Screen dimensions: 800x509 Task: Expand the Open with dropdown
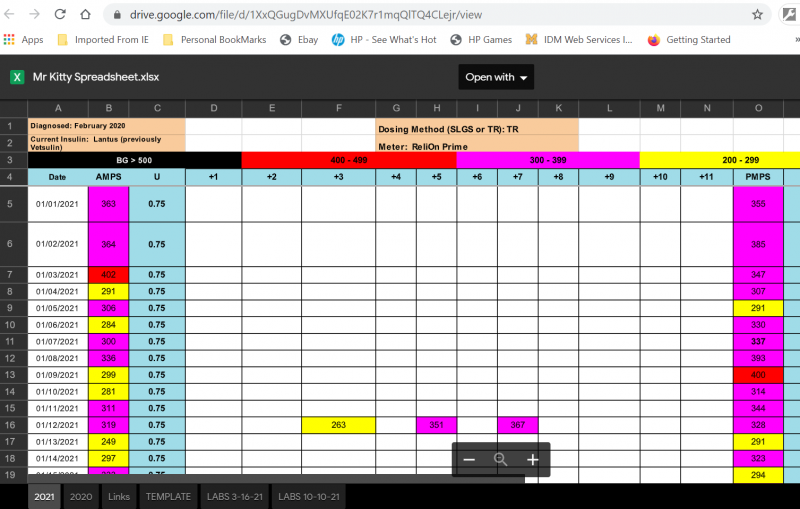click(497, 77)
